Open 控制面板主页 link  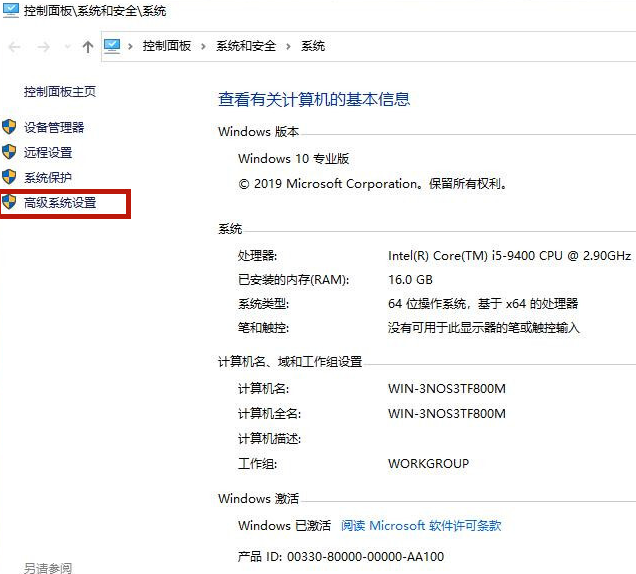60,92
